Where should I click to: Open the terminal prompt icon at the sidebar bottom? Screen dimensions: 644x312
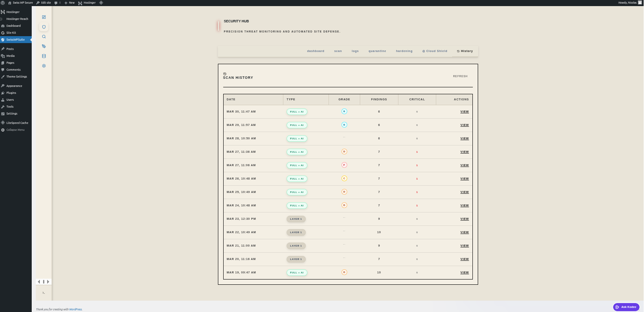click(x=44, y=292)
